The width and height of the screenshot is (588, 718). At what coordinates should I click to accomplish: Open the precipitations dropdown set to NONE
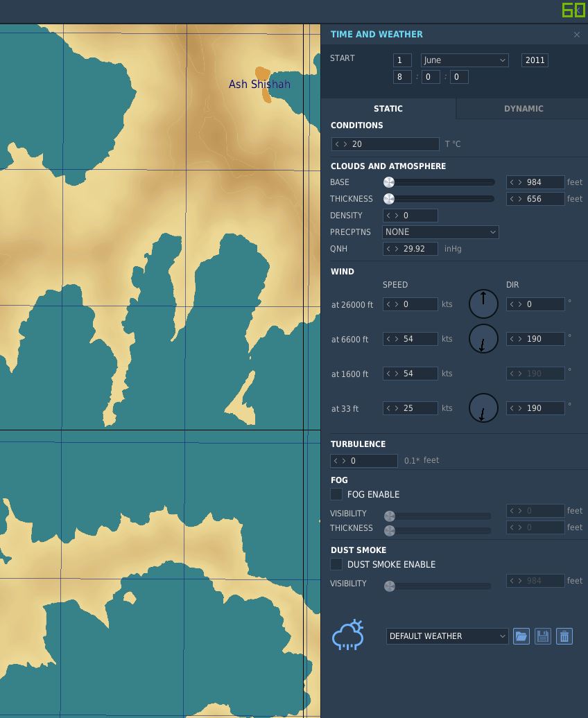(x=440, y=231)
